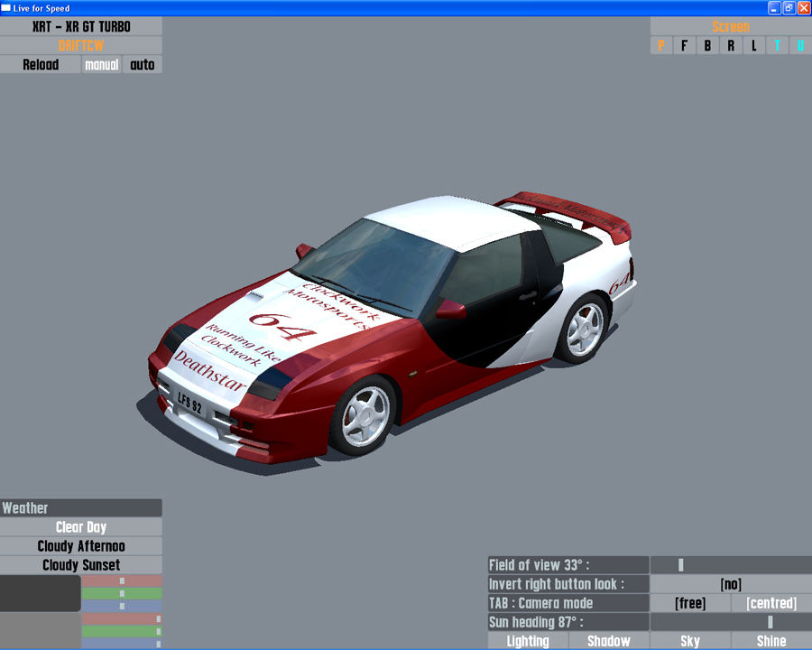
Task: Set camera mode to [centred]
Action: [x=771, y=603]
